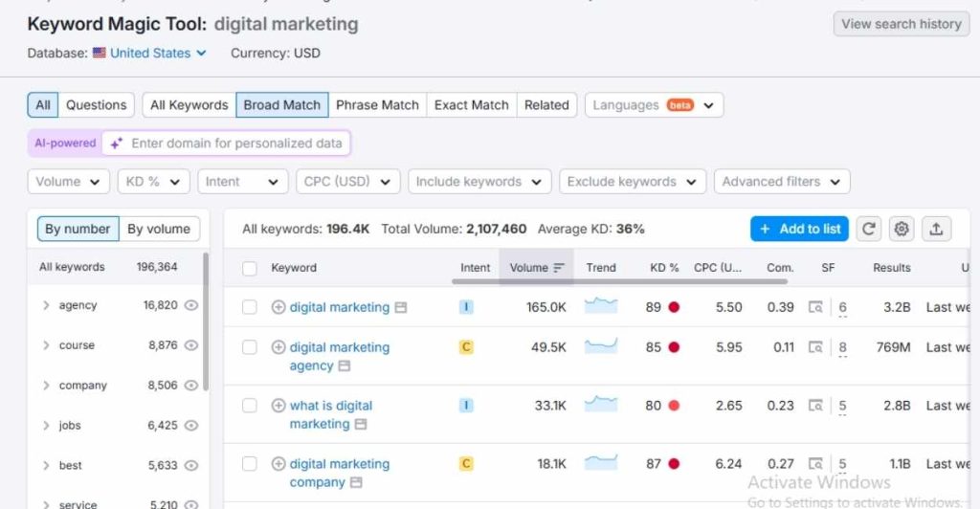This screenshot has width=980, height=509.
Task: Click the export upload icon
Action: point(936,229)
